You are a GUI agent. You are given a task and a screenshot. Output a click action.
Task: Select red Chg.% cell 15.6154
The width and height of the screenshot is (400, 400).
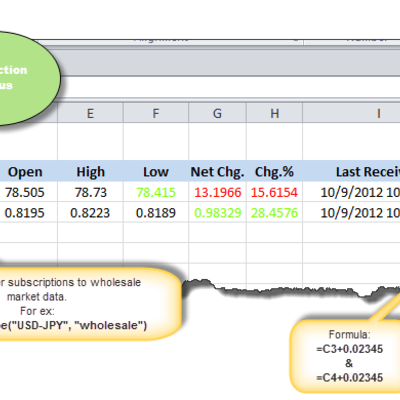coord(274,192)
